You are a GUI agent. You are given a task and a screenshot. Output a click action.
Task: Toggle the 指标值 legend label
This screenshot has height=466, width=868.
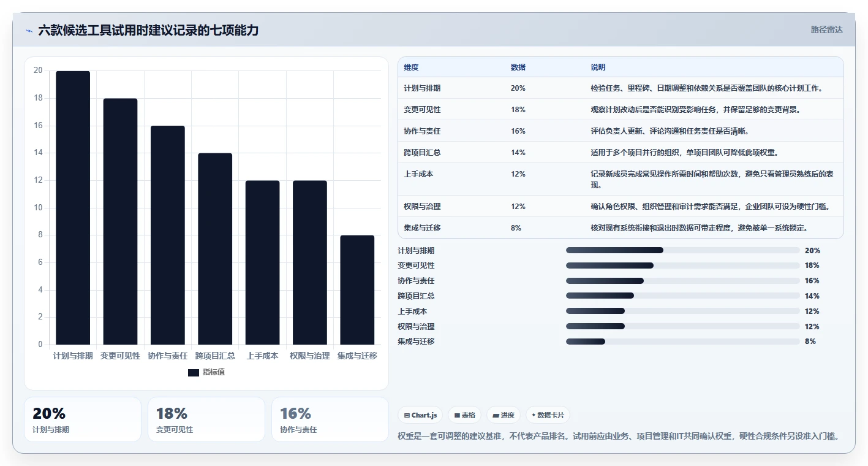(214, 373)
